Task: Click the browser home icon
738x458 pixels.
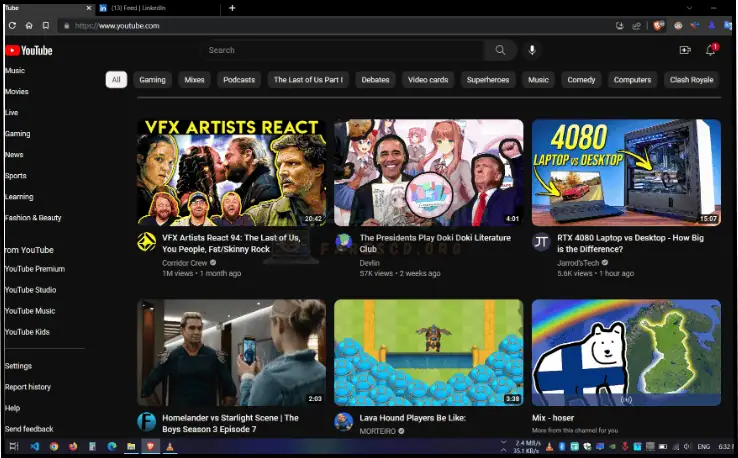Action: tap(29, 25)
